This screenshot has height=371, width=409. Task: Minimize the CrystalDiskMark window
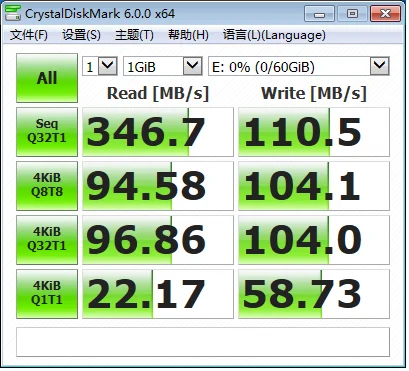[319, 14]
